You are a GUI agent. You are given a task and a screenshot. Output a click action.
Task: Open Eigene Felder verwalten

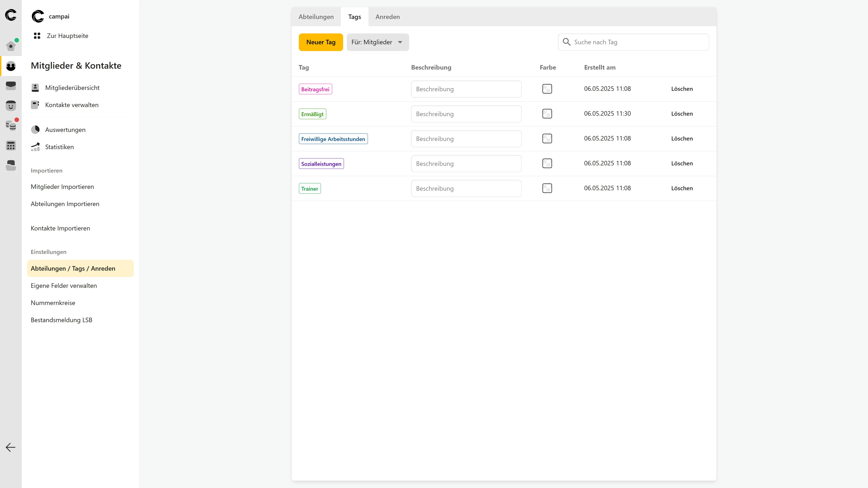pyautogui.click(x=64, y=286)
